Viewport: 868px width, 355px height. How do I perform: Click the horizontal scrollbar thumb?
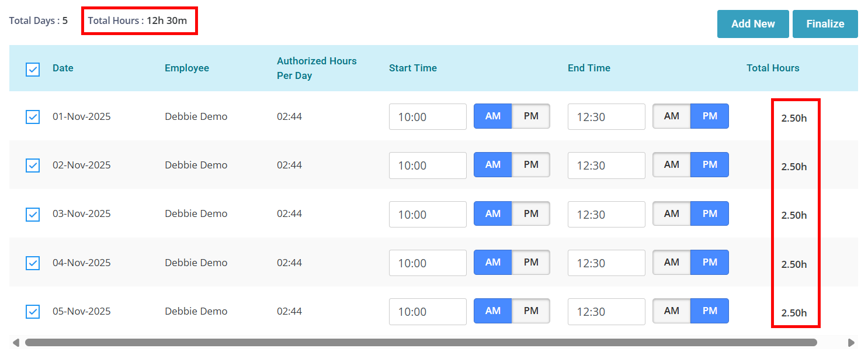[421, 342]
